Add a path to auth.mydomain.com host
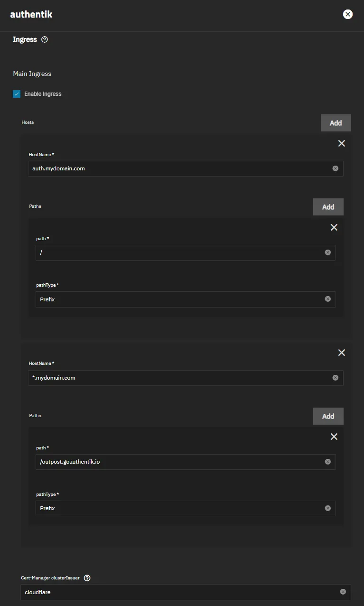This screenshot has width=364, height=606. (x=328, y=207)
